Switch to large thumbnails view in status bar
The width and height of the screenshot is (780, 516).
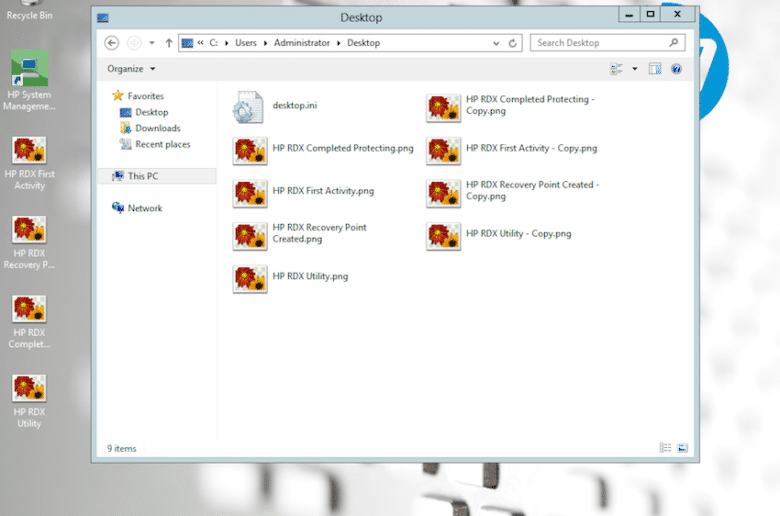[x=682, y=448]
